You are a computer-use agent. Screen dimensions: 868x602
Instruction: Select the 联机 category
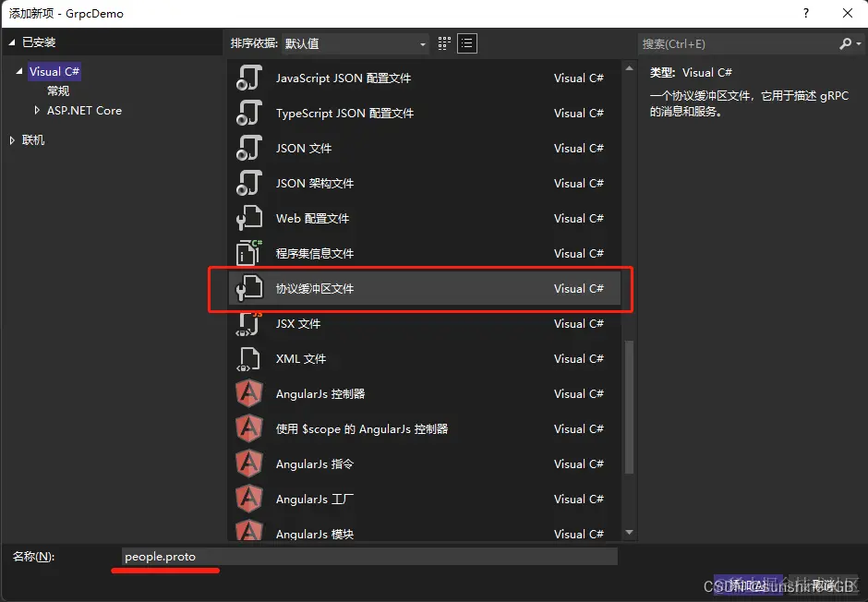[33, 140]
